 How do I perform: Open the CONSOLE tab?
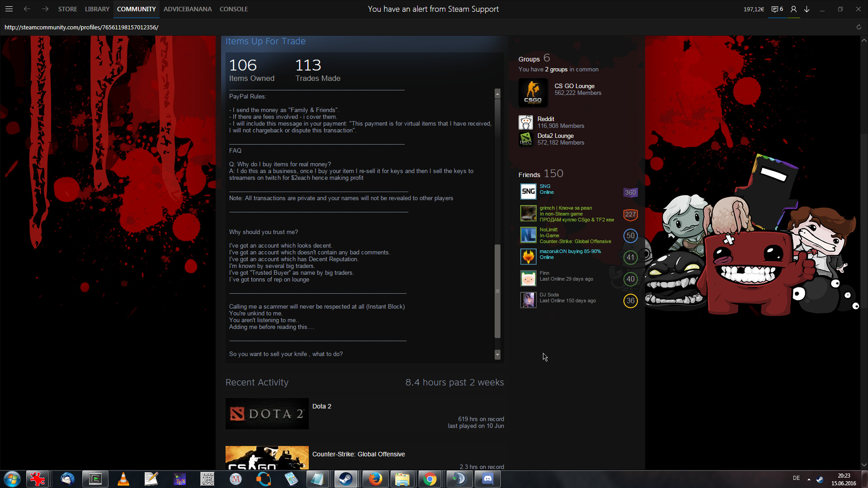(233, 9)
